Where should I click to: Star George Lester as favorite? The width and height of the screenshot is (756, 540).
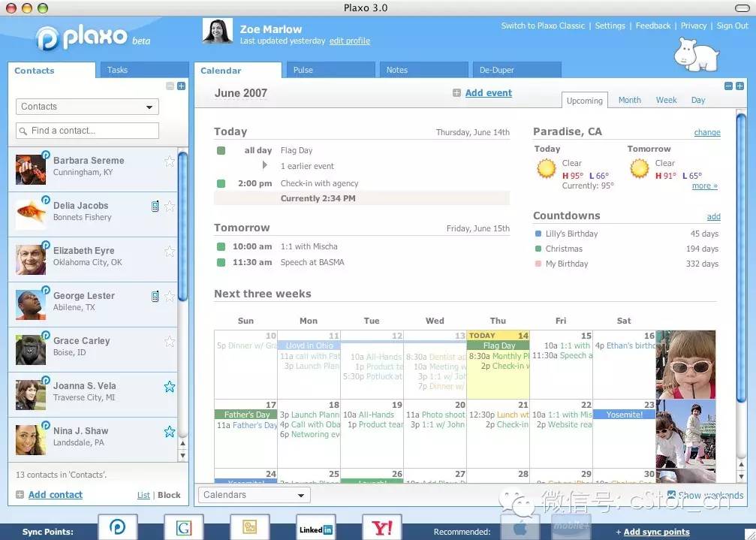click(x=169, y=296)
